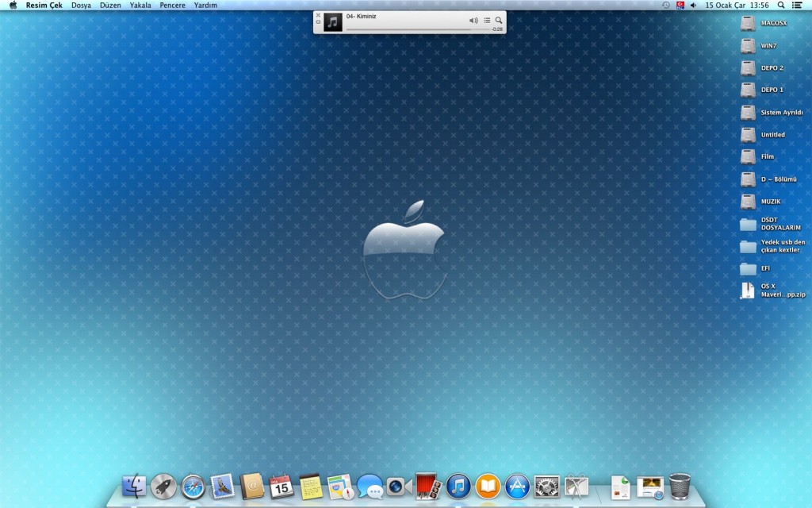The width and height of the screenshot is (812, 508).
Task: Open Maps icon in dock
Action: coord(340,487)
